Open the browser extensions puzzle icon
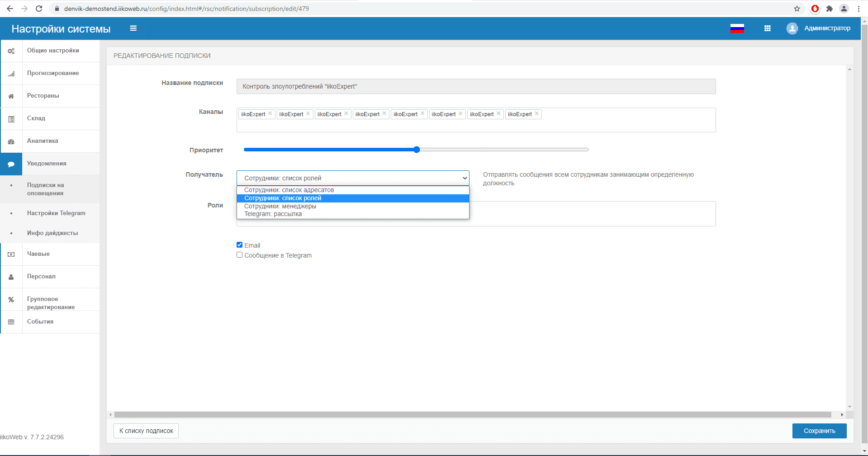The height and width of the screenshot is (456, 868). coord(830,9)
